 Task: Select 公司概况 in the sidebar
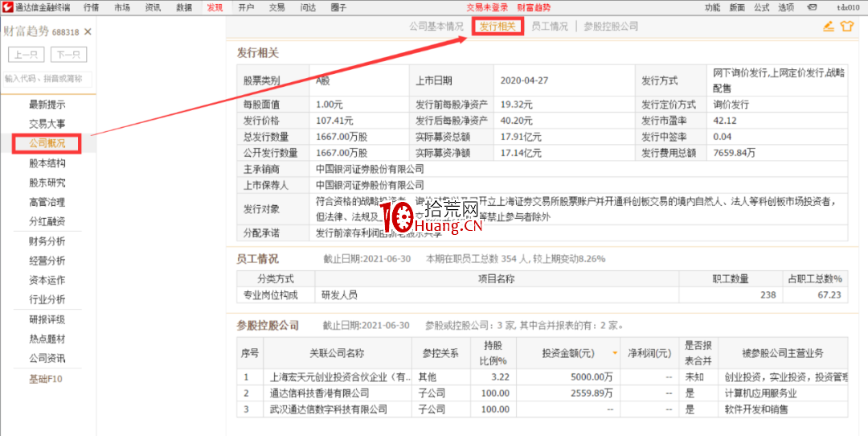pyautogui.click(x=47, y=143)
